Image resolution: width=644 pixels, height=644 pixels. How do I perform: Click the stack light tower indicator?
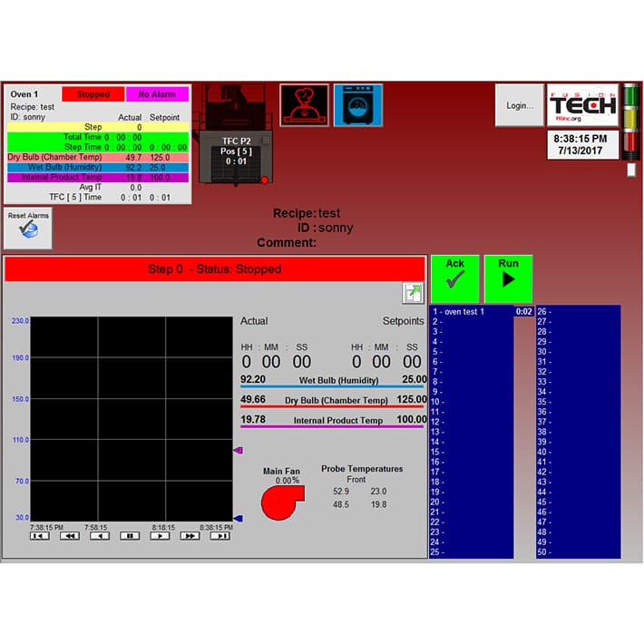(x=631, y=122)
